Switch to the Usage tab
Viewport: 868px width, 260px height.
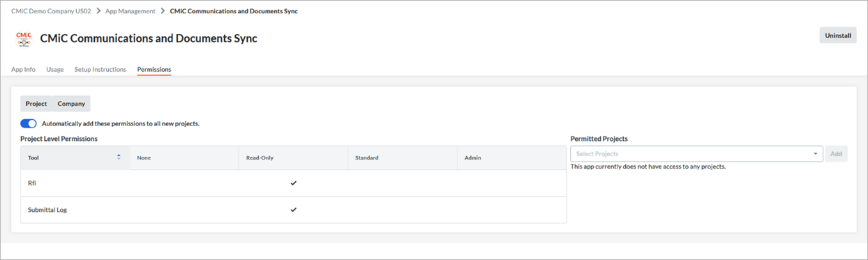(x=55, y=69)
